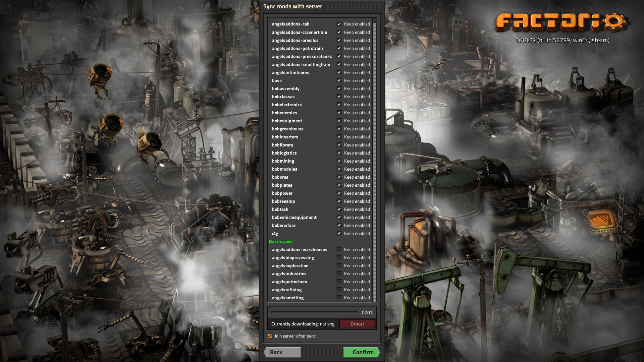Enable Keep enabled for angelssmelting
The height and width of the screenshot is (362, 644).
(339, 298)
